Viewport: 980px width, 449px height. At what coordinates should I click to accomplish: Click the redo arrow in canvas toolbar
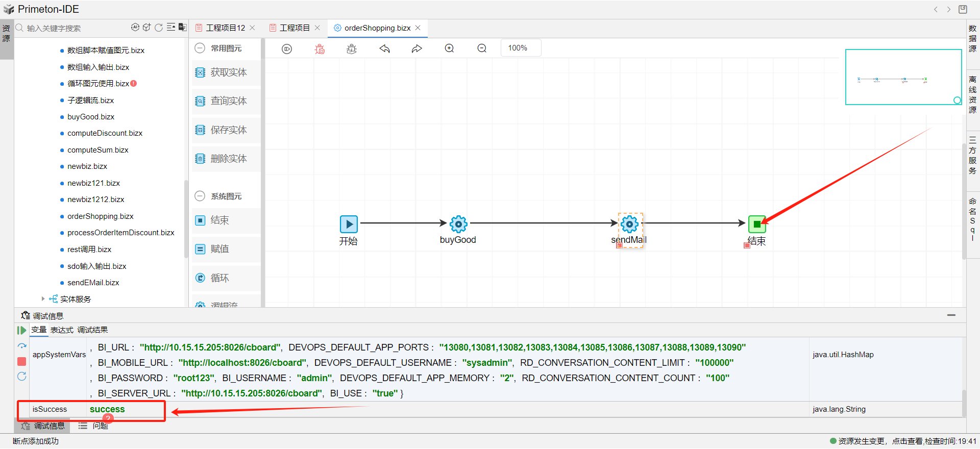point(417,48)
